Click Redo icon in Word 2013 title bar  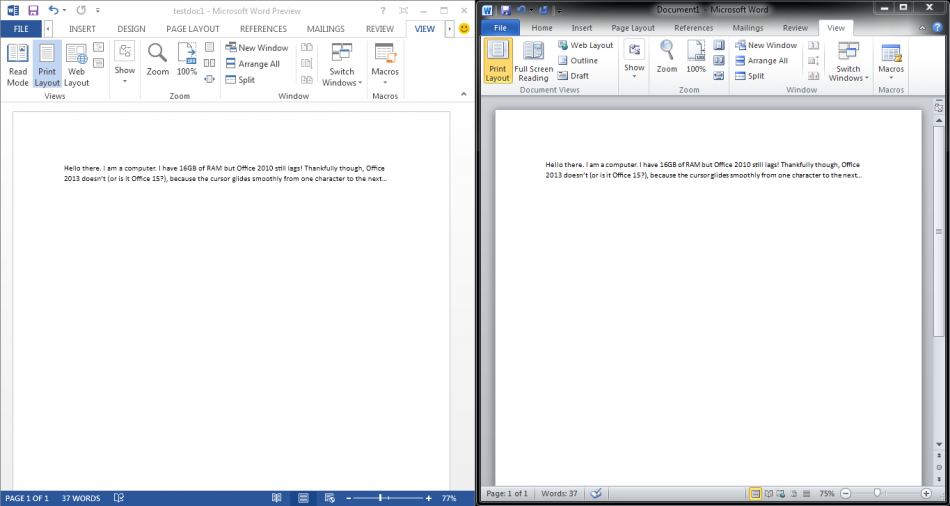[x=81, y=10]
